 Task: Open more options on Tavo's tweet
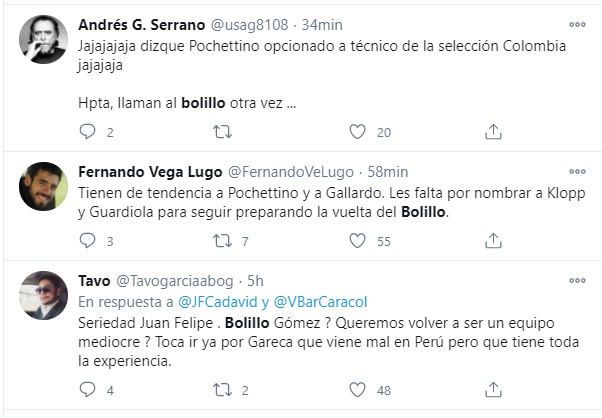click(x=577, y=282)
